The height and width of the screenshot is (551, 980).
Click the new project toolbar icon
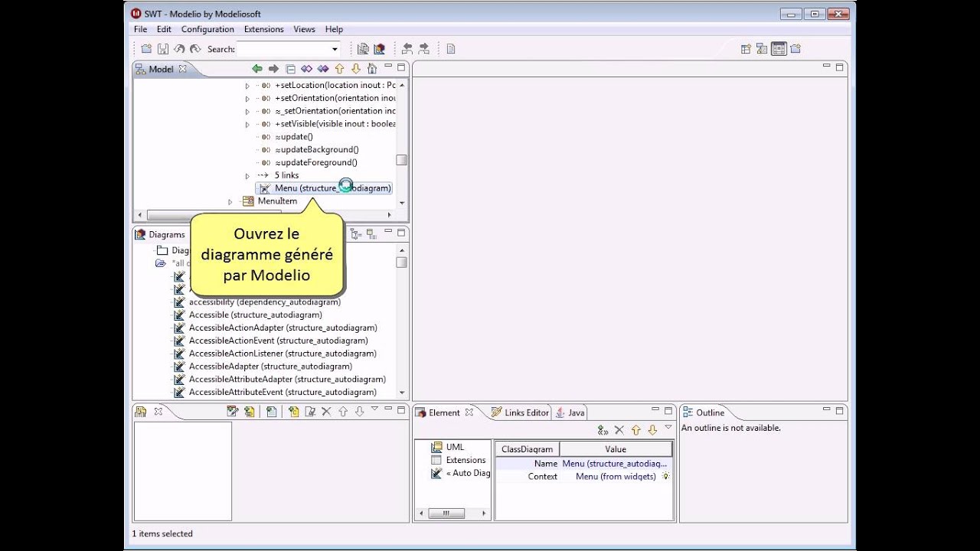[x=146, y=49]
